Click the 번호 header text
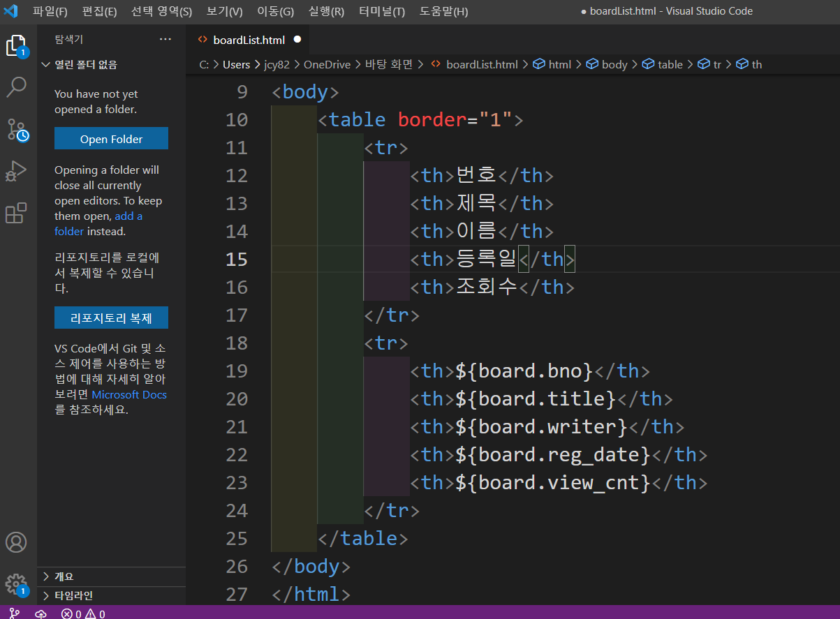 476,175
